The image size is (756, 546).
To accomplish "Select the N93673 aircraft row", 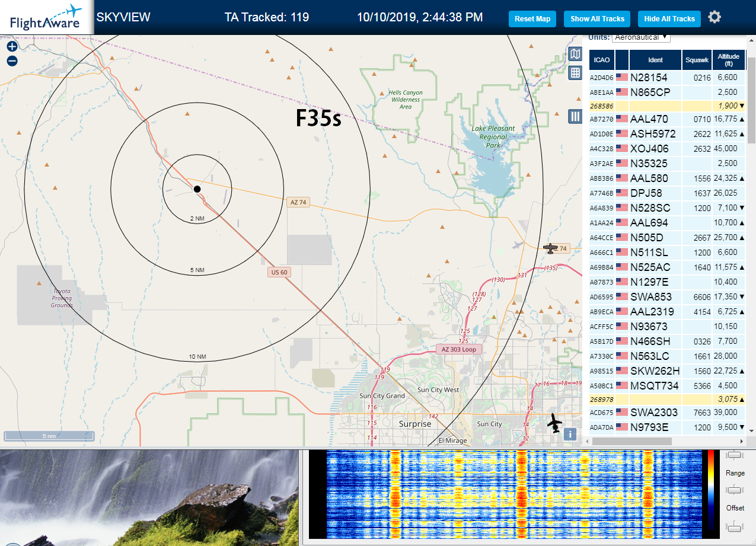I will point(667,326).
